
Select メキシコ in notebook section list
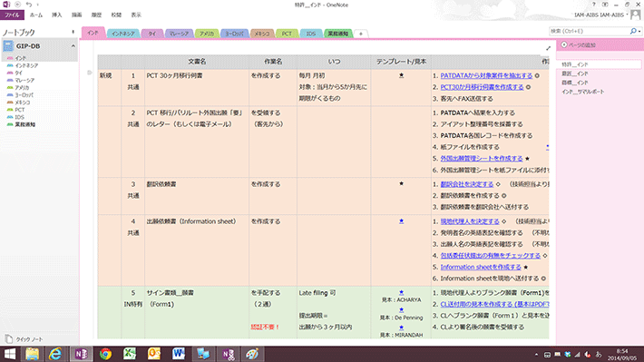coord(23,103)
